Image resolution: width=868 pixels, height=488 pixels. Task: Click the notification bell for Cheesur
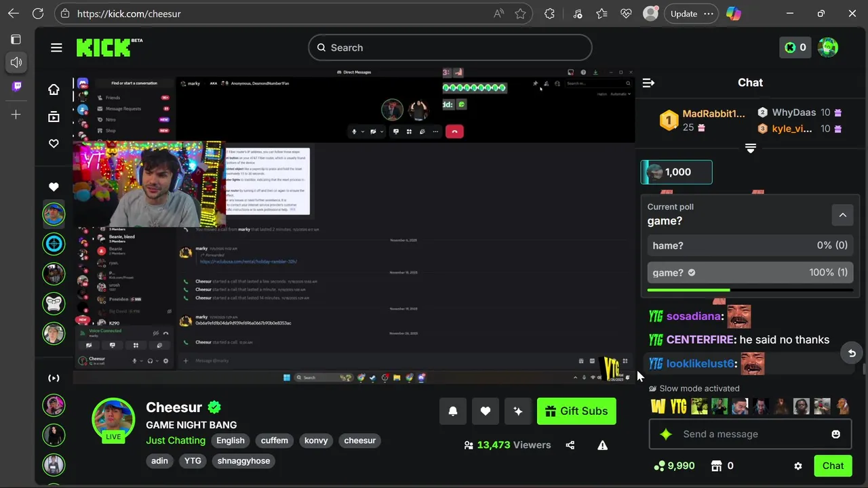(x=453, y=411)
